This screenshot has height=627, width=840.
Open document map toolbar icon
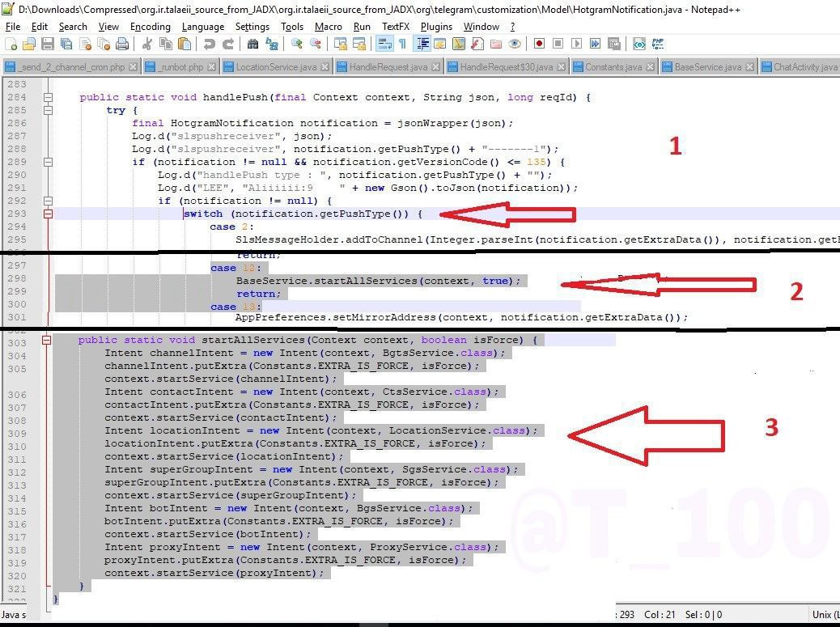point(459,44)
